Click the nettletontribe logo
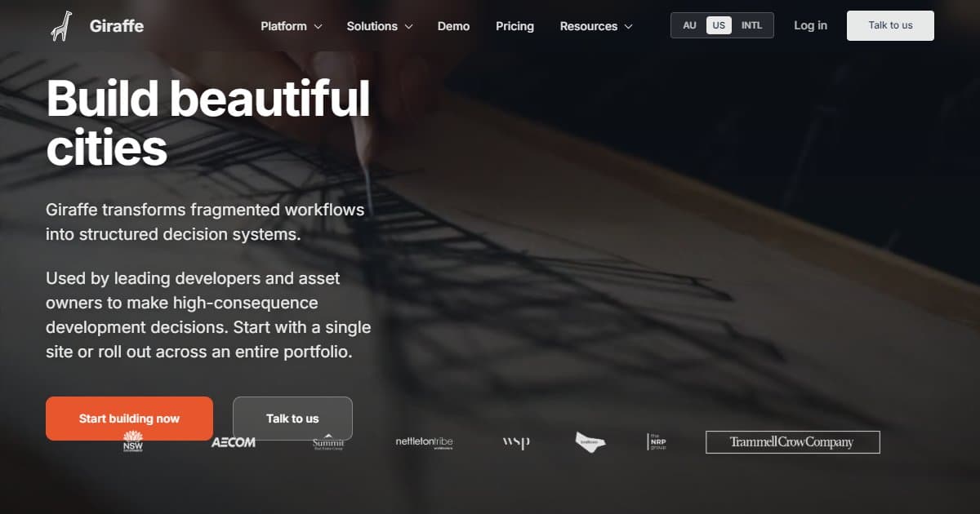 pos(424,442)
